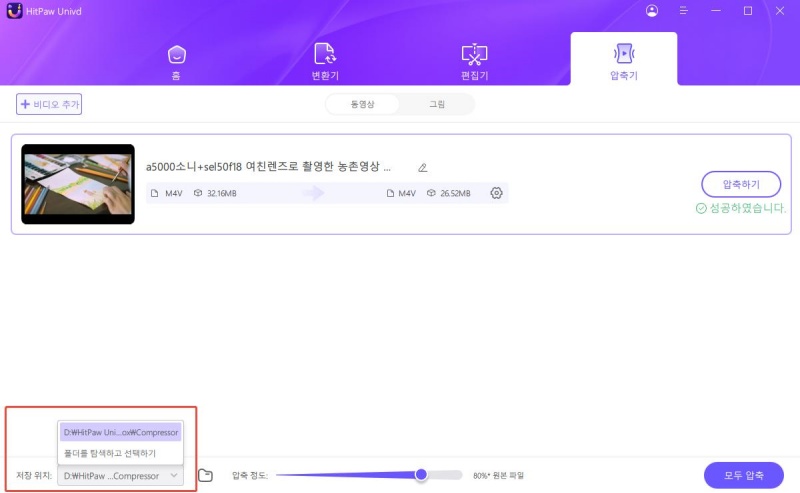The width and height of the screenshot is (800, 493).
Task: Choose 폴더를 탐색하고 선택하기 option
Action: 120,453
